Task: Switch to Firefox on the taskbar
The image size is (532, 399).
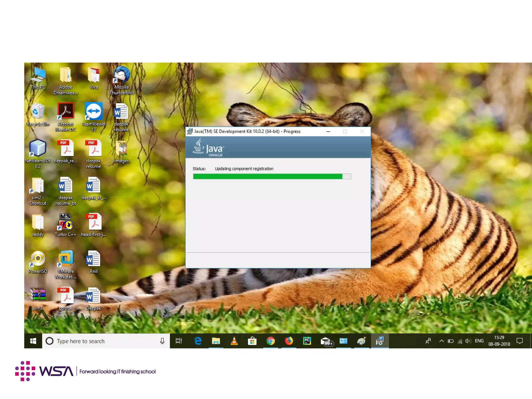Action: [289, 341]
